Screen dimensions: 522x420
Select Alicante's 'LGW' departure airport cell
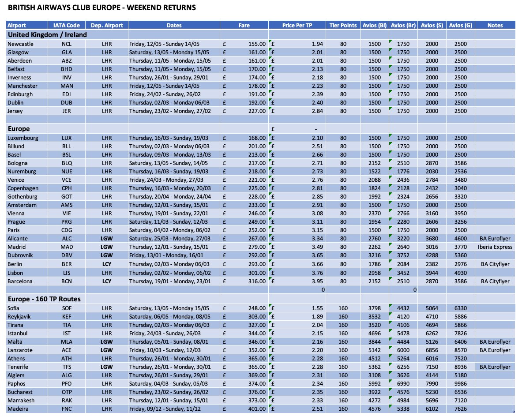pos(107,239)
